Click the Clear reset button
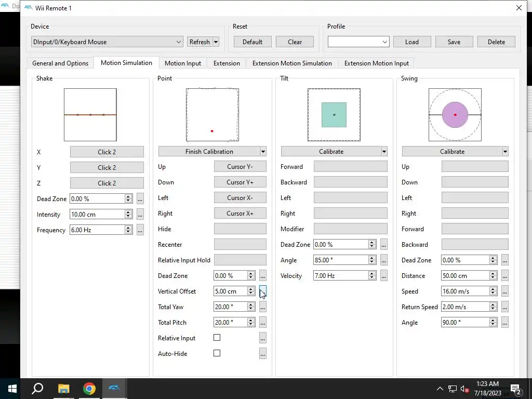The image size is (532, 399). [x=295, y=42]
